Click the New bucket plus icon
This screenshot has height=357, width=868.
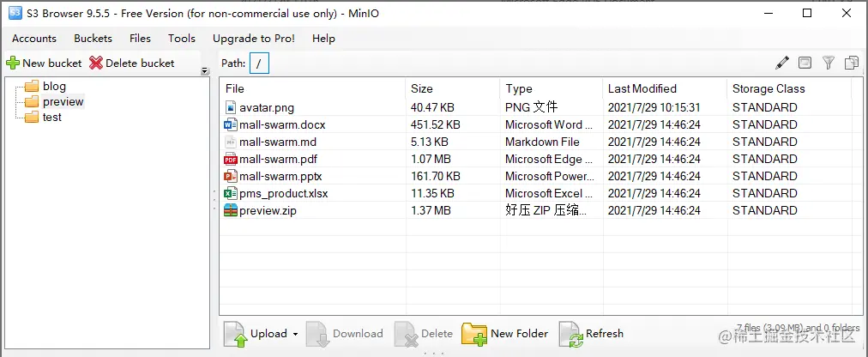13,64
